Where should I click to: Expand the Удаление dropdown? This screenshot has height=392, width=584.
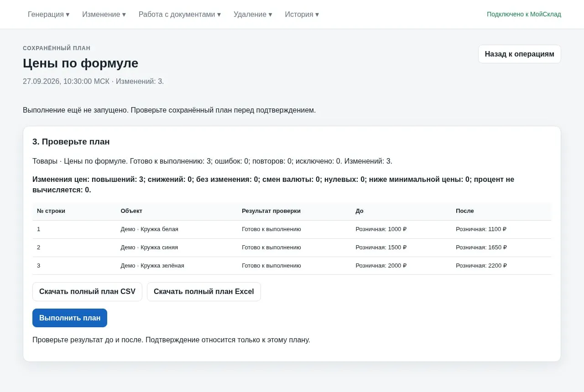tap(253, 14)
